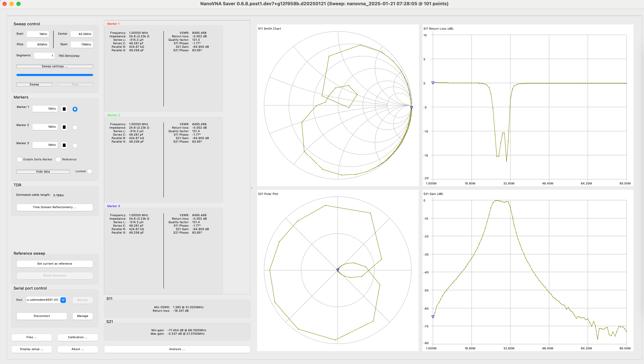Image resolution: width=644 pixels, height=364 pixels.
Task: Open the Calibration window
Action: tap(78, 337)
